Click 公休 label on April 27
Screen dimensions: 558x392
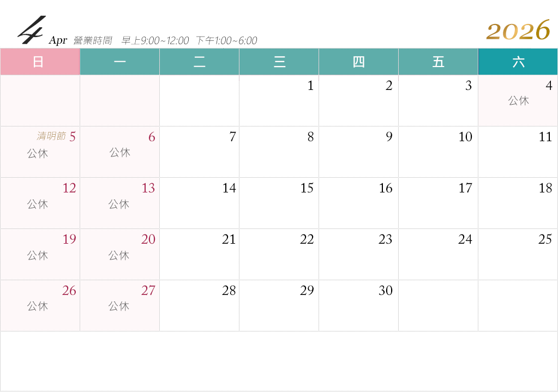[x=119, y=306]
